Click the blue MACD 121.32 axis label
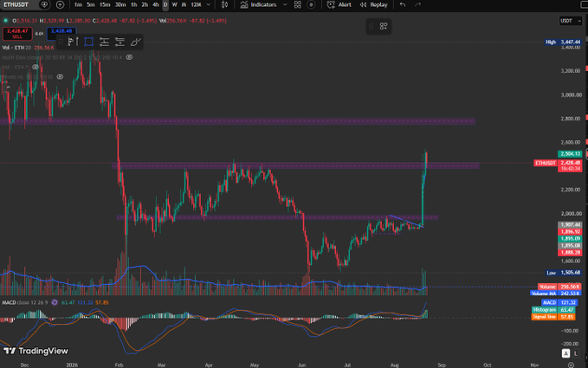 [561, 303]
